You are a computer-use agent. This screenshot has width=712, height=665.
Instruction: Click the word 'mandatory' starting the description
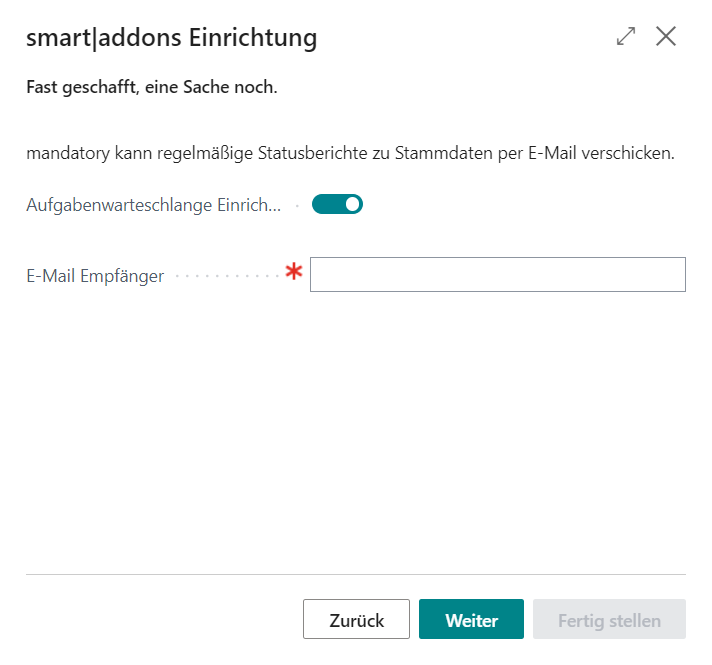click(x=66, y=154)
